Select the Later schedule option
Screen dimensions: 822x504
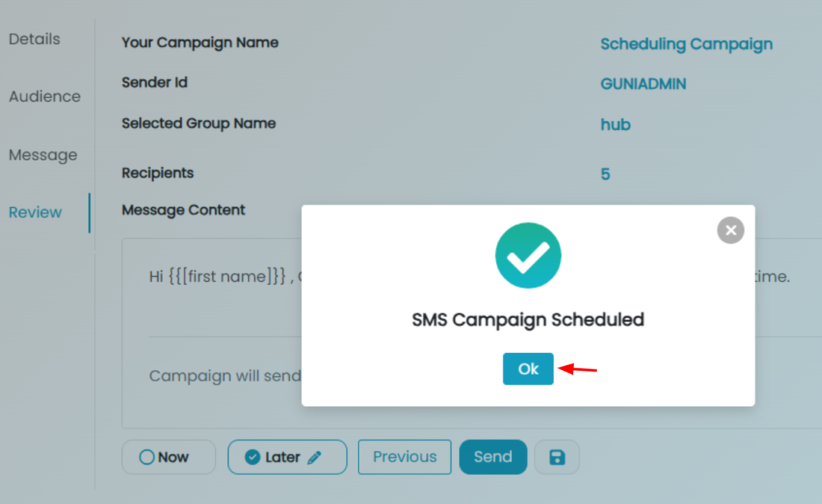pos(283,457)
